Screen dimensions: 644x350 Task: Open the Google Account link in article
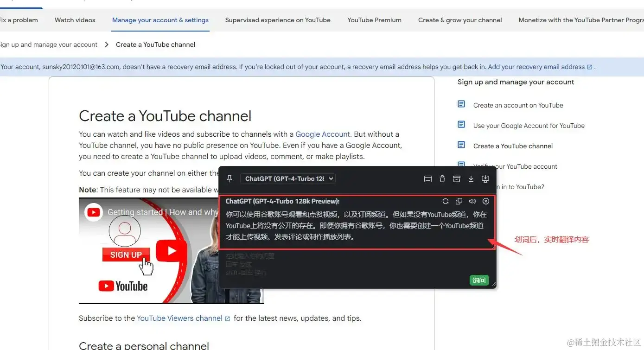tap(323, 134)
